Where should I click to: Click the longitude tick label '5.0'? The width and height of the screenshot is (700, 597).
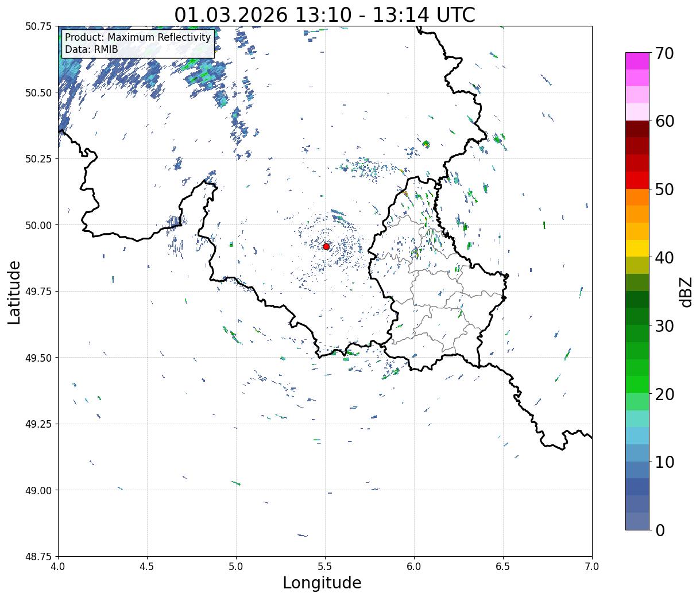tap(236, 566)
